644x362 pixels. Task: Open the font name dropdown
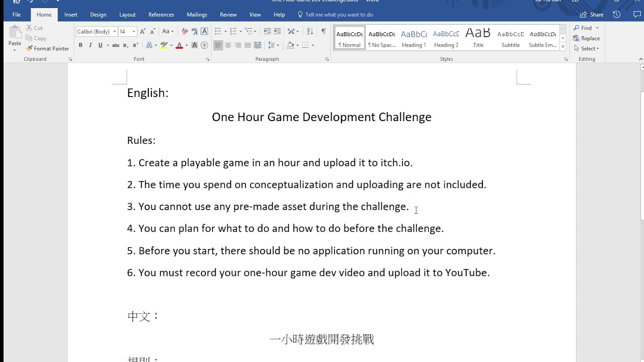coord(115,32)
